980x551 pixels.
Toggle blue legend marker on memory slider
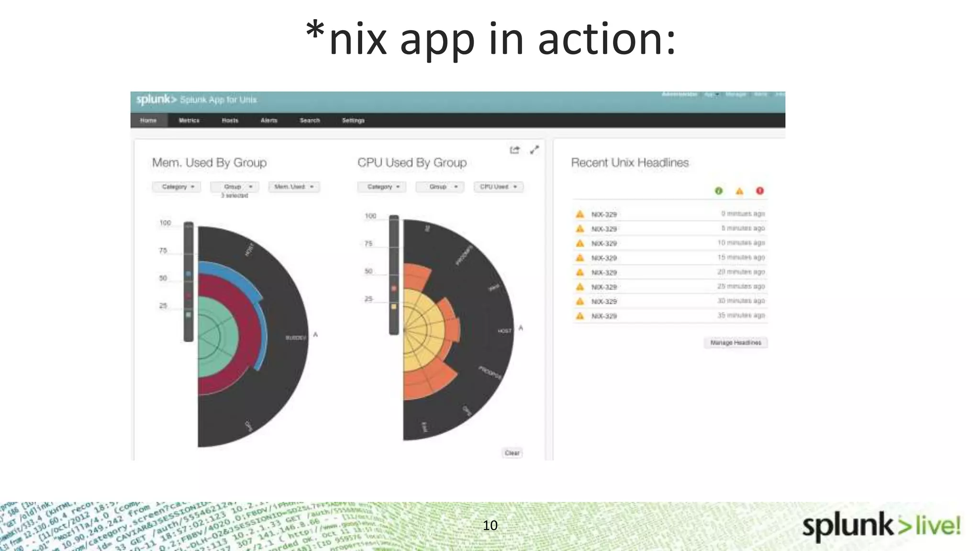(188, 274)
